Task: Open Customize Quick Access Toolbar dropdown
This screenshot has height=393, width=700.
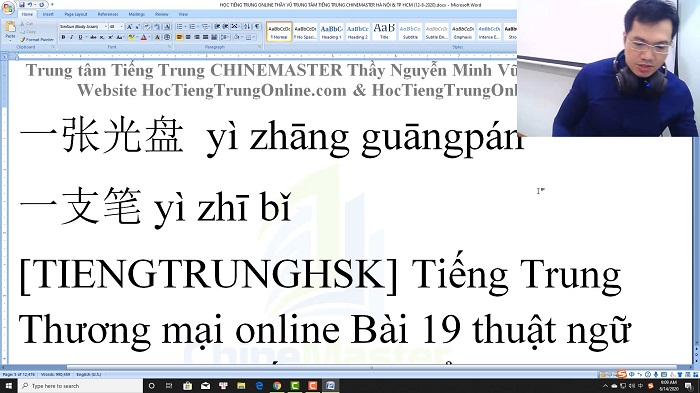Action: coord(52,4)
